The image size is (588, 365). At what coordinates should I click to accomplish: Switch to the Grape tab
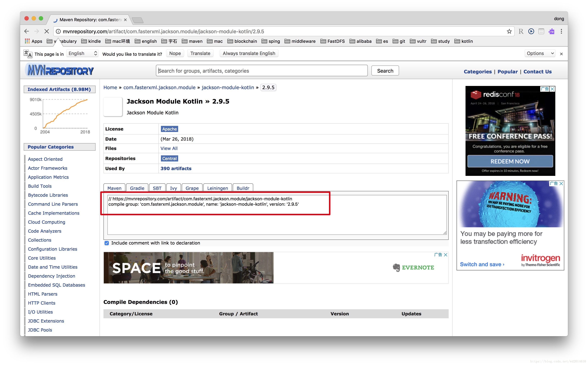[x=192, y=188]
